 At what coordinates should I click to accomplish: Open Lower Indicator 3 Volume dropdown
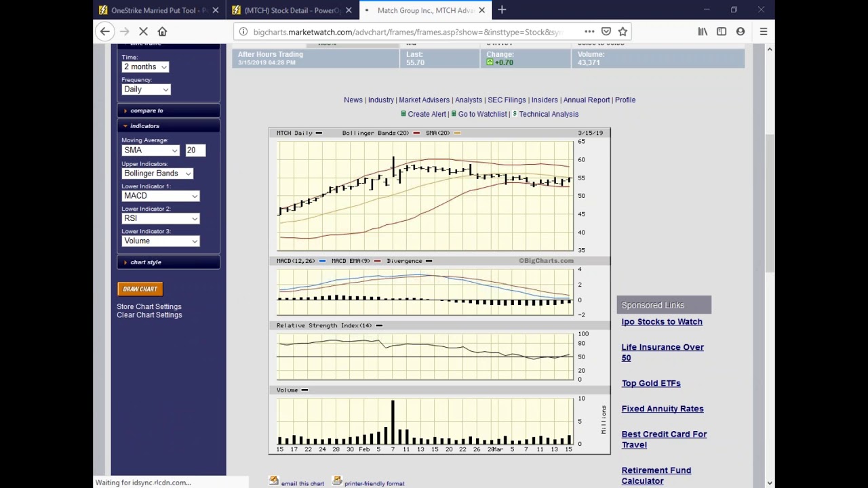161,241
